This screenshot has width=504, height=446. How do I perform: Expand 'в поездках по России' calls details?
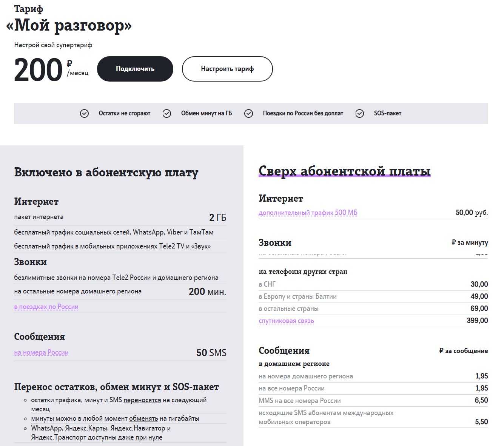pos(46,307)
